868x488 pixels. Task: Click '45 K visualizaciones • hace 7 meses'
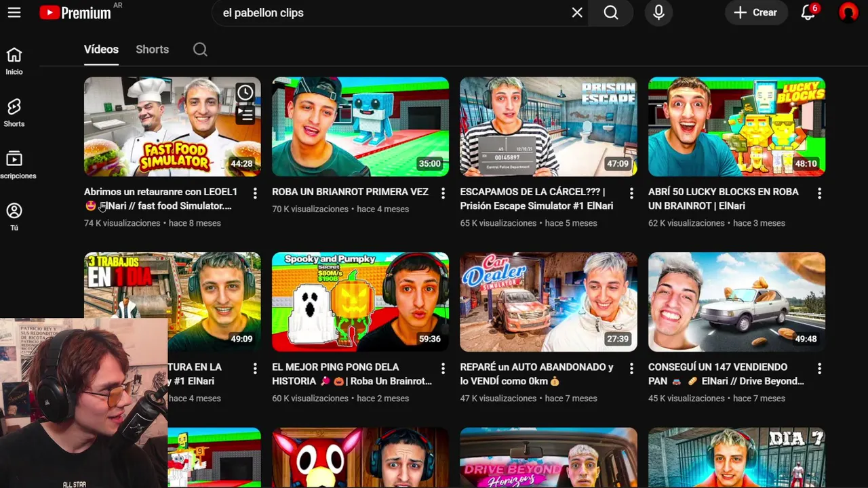717,398
